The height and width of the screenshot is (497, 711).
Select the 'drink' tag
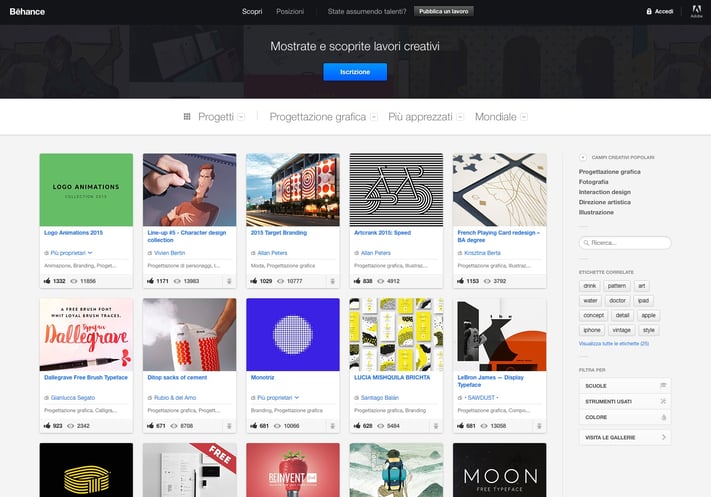point(589,286)
